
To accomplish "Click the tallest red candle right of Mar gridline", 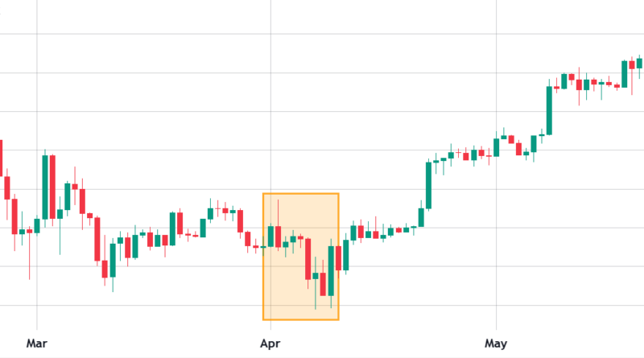I will (x=52, y=187).
